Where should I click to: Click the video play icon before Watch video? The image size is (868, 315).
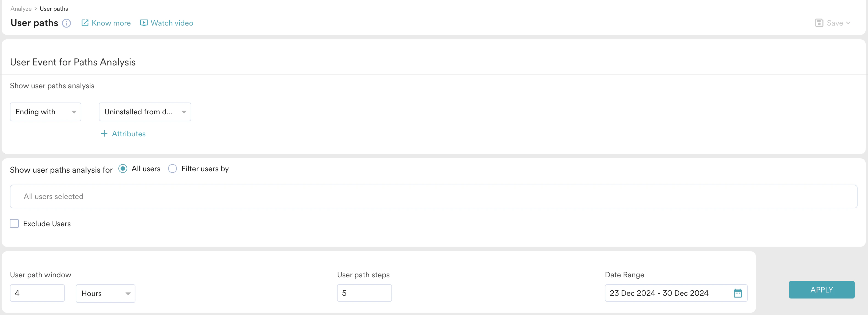coord(144,23)
